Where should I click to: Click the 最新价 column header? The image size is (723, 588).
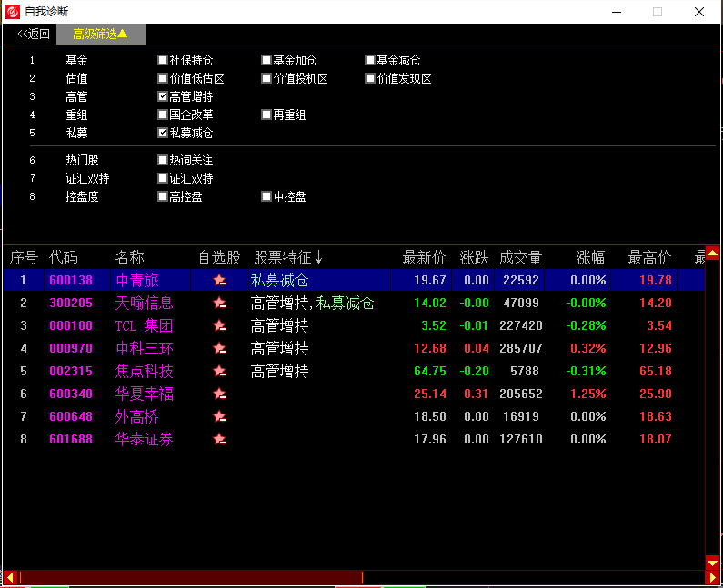pyautogui.click(x=424, y=257)
